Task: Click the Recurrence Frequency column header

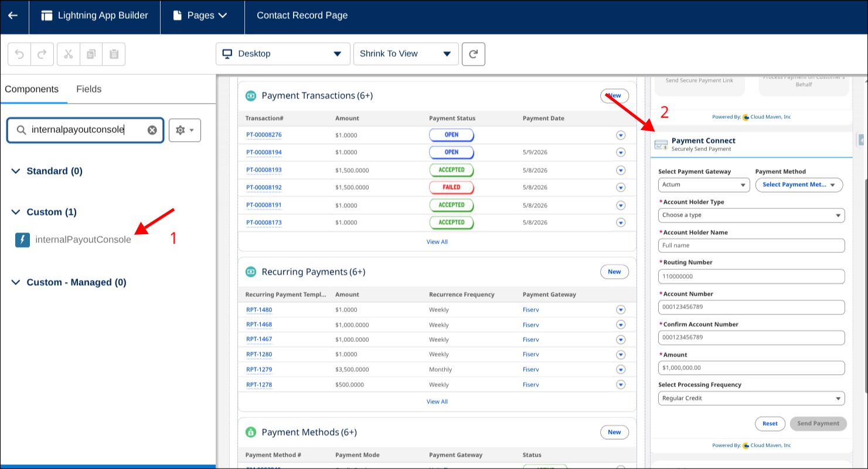Action: (x=462, y=295)
